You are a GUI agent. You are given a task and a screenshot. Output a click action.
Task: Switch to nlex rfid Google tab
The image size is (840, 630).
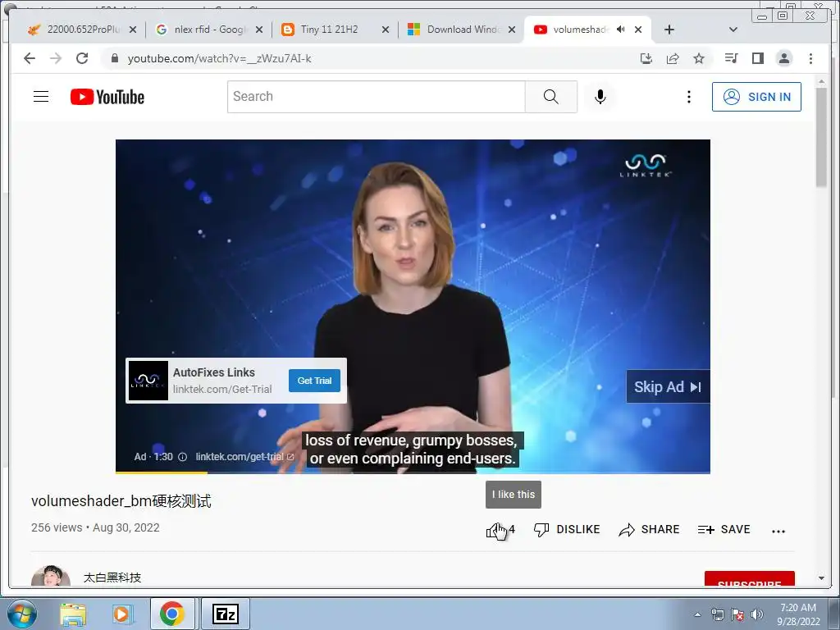point(209,30)
